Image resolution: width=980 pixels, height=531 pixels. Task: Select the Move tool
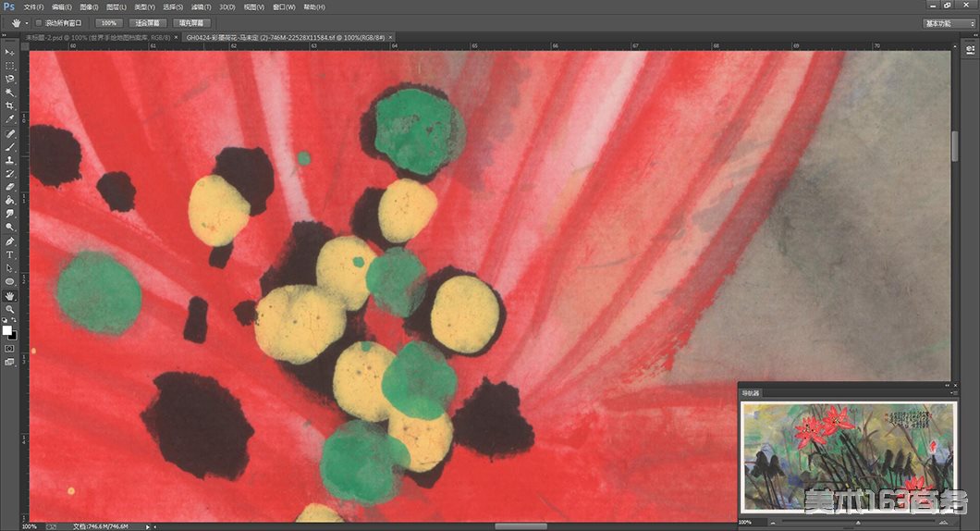pyautogui.click(x=9, y=53)
